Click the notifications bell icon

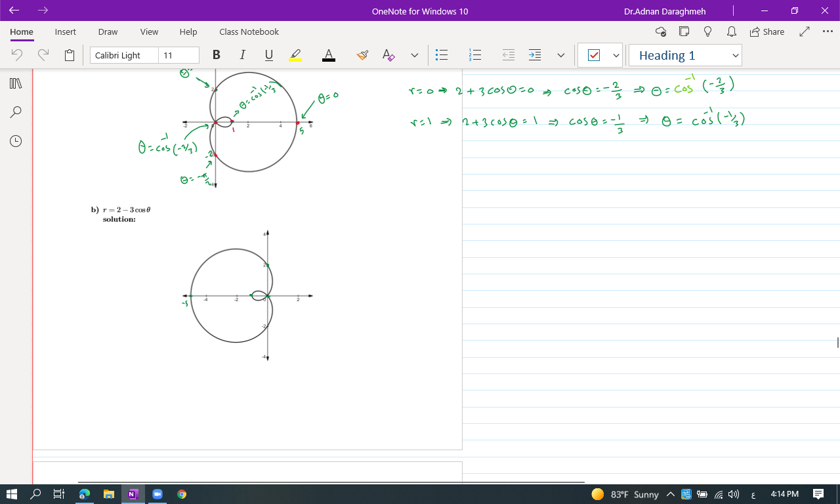pyautogui.click(x=731, y=31)
